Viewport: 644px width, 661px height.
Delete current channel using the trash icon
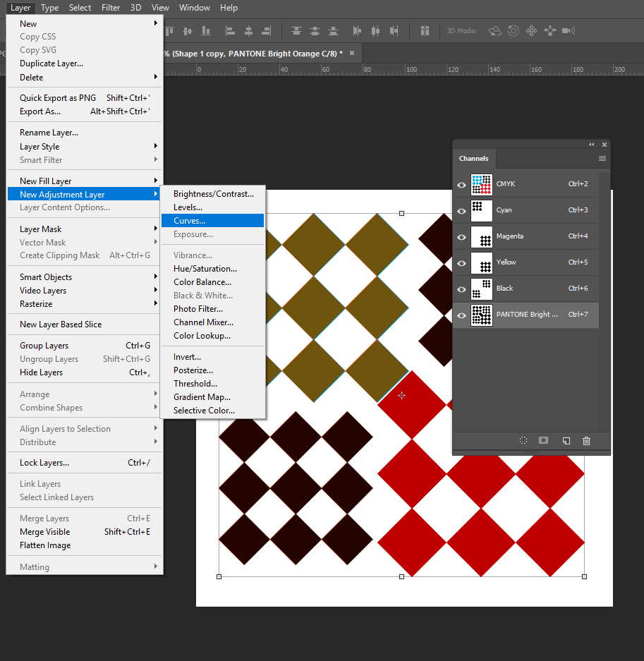(x=586, y=440)
